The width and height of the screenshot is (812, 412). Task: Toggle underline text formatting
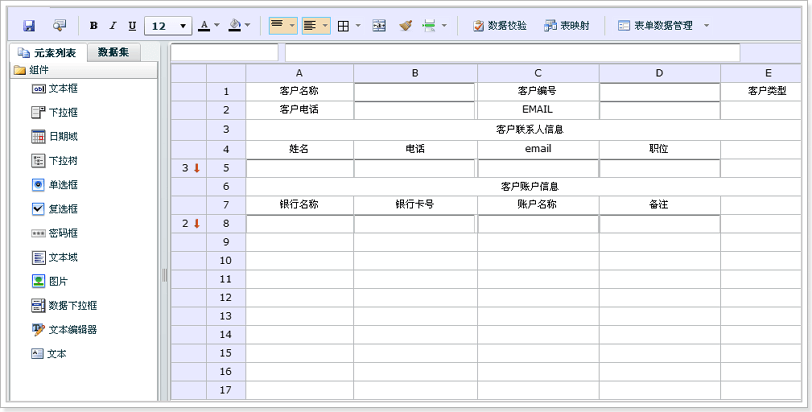pyautogui.click(x=132, y=26)
